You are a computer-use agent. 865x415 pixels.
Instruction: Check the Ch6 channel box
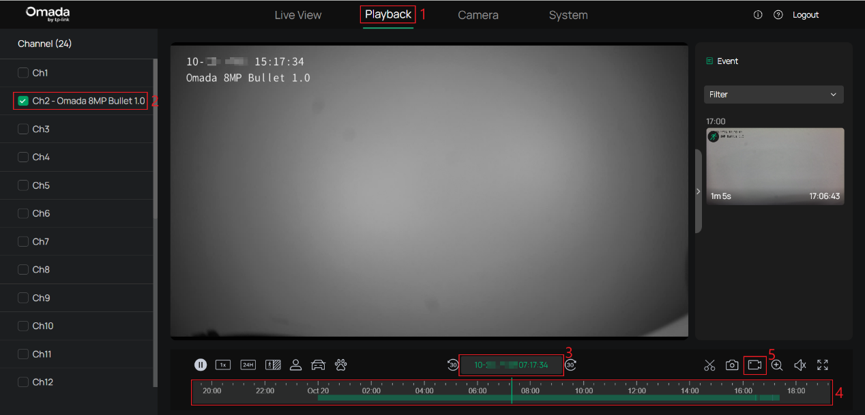(23, 213)
